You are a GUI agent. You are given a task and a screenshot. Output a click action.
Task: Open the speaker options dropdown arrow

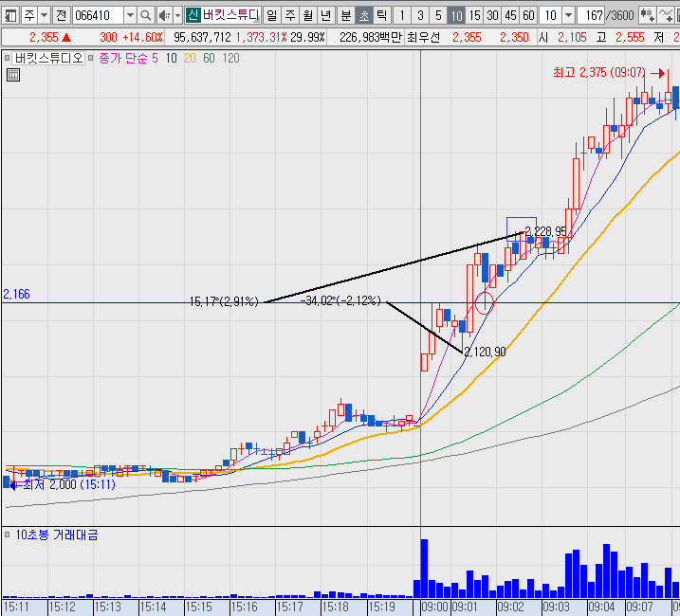coord(177,16)
